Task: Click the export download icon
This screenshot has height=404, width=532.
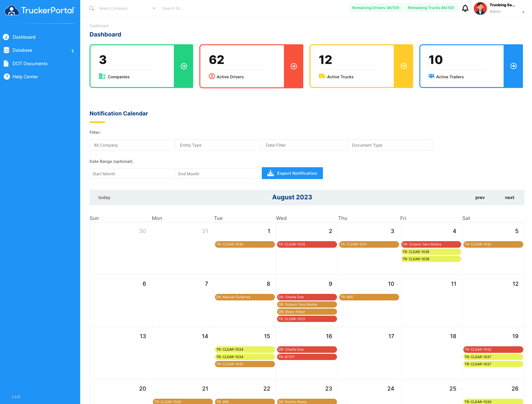Action: point(271,173)
